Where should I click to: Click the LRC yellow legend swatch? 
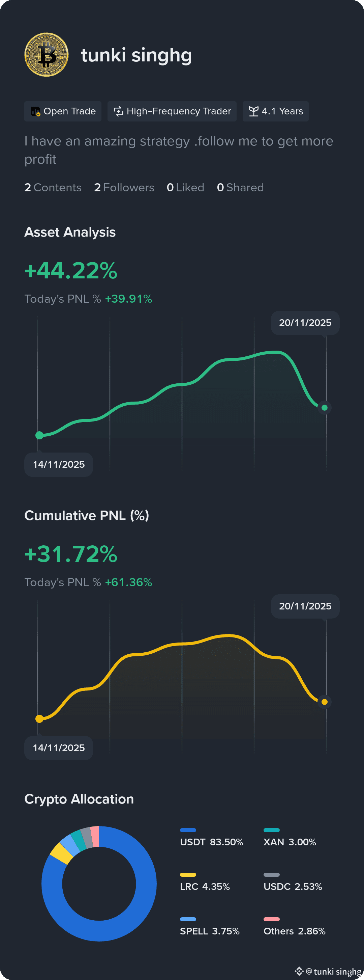click(188, 875)
